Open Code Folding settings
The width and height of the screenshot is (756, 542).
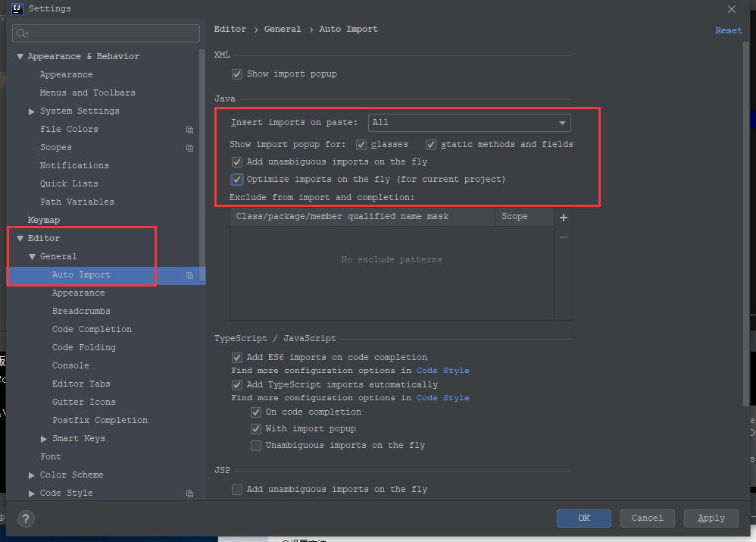coord(84,347)
